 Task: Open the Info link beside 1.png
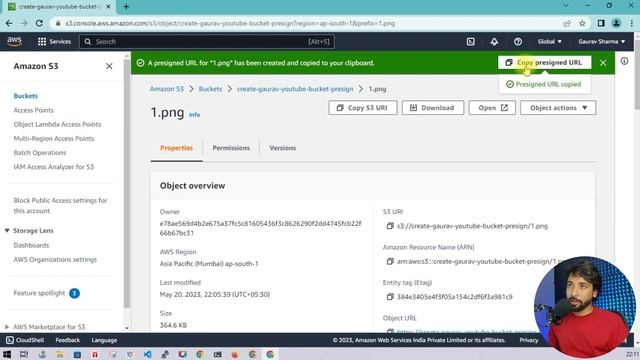tap(194, 115)
